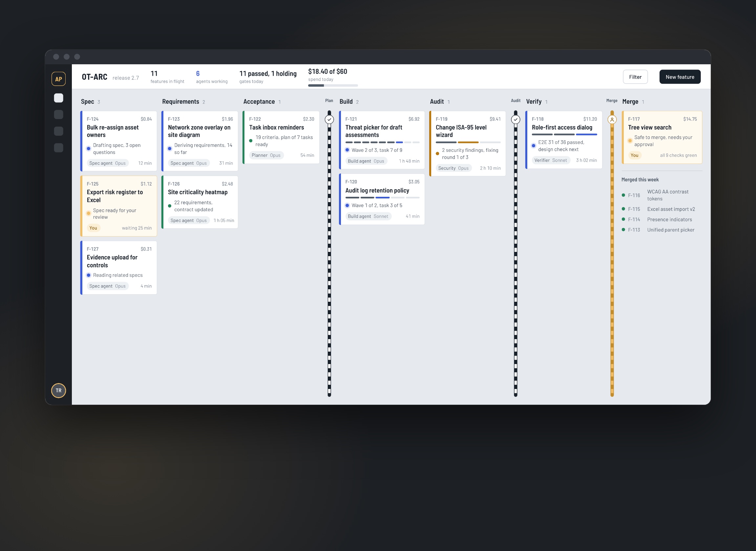756x551 pixels.
Task: Click the You tag on F-117 card
Action: click(x=634, y=155)
